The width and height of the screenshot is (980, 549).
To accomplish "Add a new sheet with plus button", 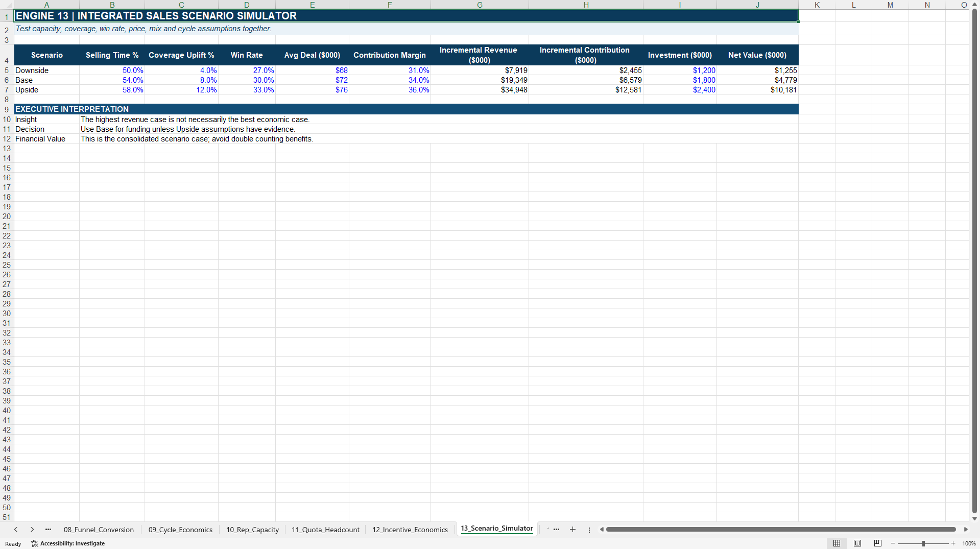I will 572,530.
